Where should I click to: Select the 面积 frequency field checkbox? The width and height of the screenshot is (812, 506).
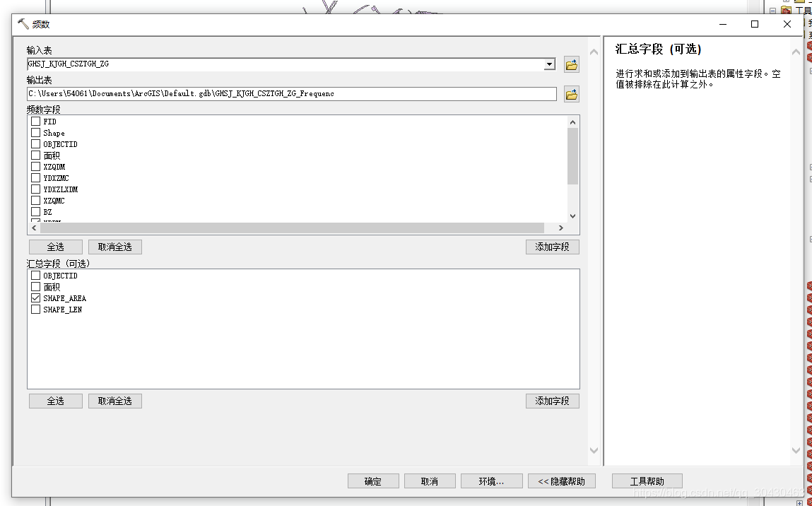click(35, 155)
